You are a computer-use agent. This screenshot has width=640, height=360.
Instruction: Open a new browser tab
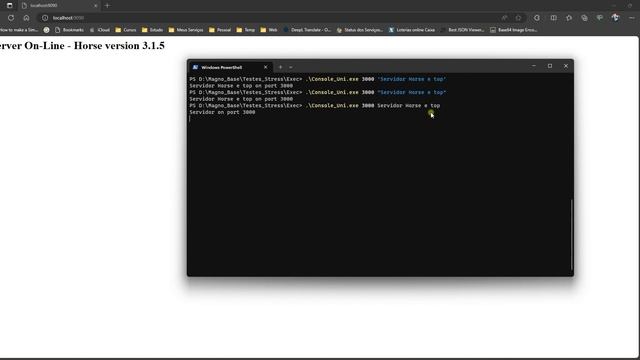point(107,6)
